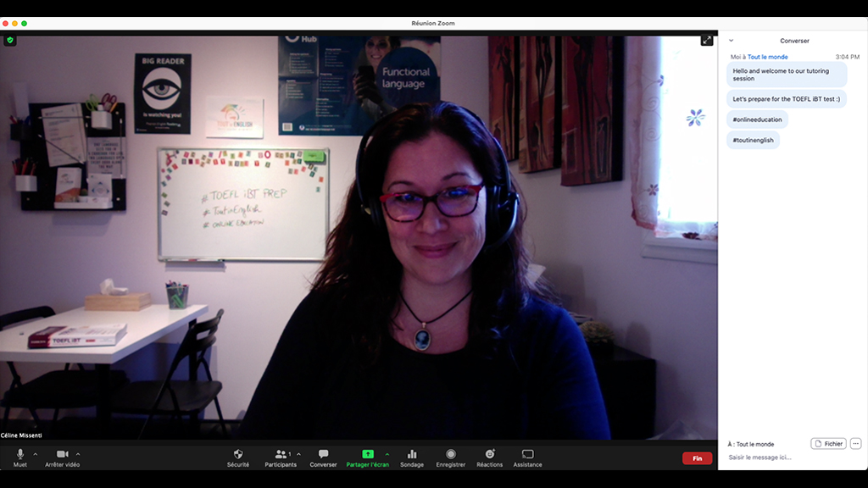Open the Réactions menu
The width and height of the screenshot is (868, 488).
coord(490,457)
